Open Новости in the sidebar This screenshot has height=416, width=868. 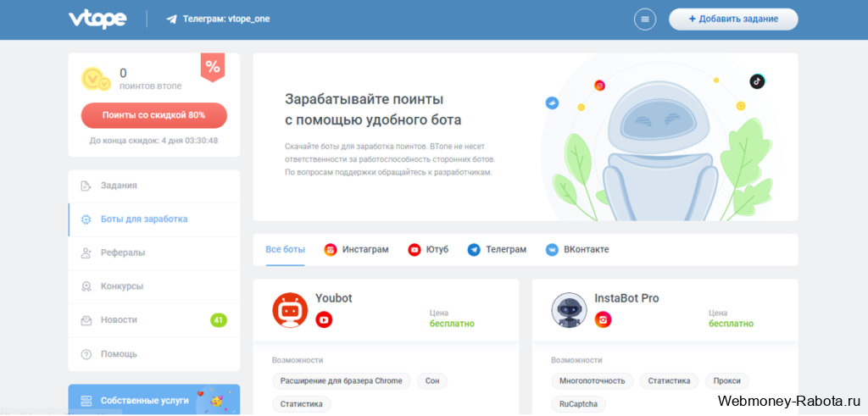point(154,320)
